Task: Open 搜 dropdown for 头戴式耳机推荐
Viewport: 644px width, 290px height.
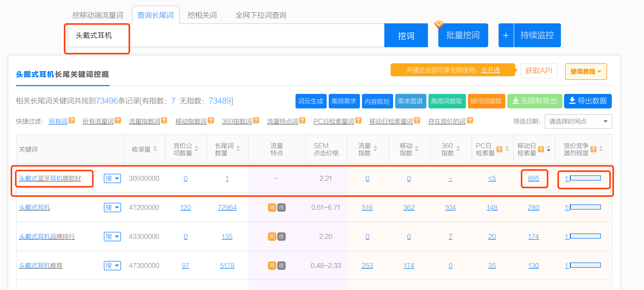Action: click(112, 266)
